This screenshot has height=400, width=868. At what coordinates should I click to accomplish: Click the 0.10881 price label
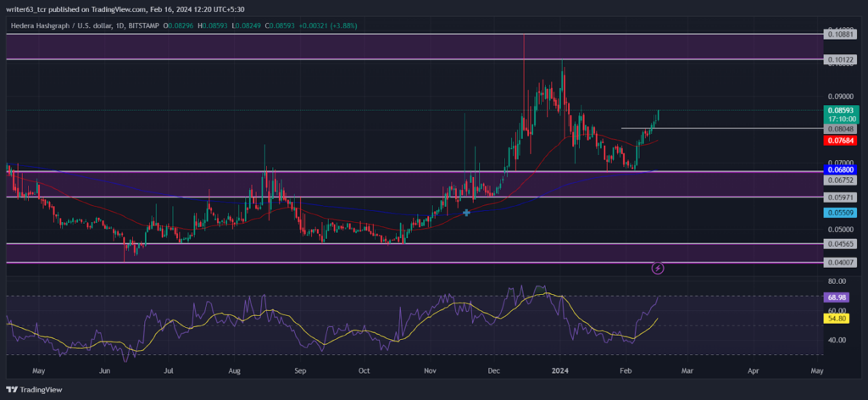840,34
